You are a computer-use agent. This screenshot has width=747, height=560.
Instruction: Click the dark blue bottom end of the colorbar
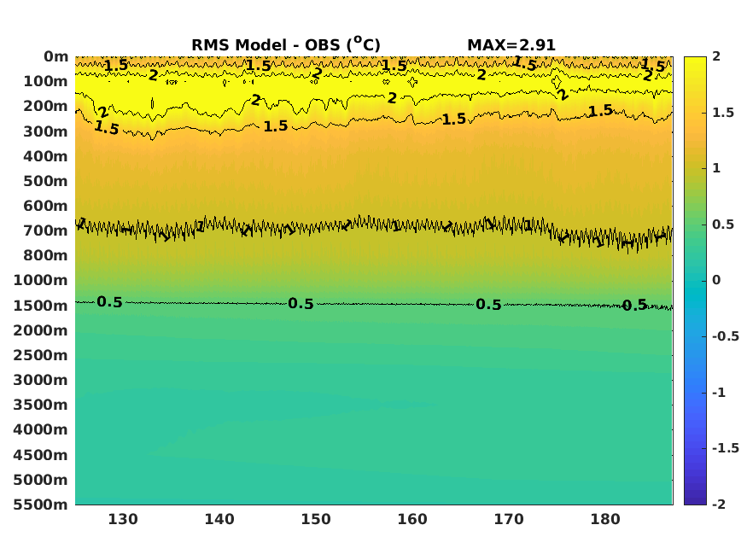[x=695, y=499]
